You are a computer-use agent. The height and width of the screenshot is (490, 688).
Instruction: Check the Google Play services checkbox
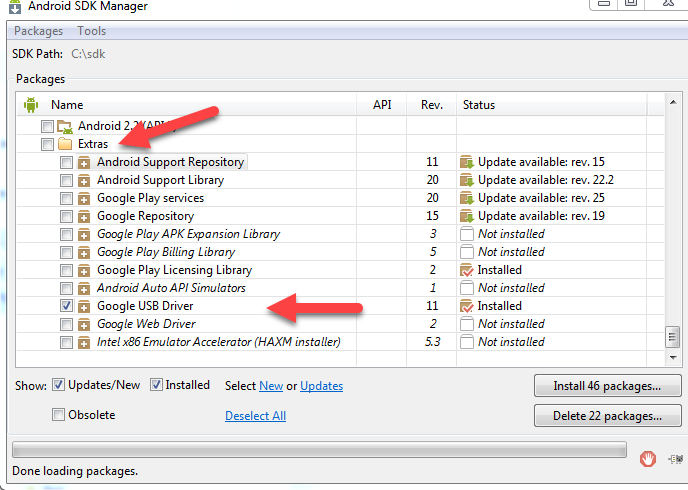(66, 199)
